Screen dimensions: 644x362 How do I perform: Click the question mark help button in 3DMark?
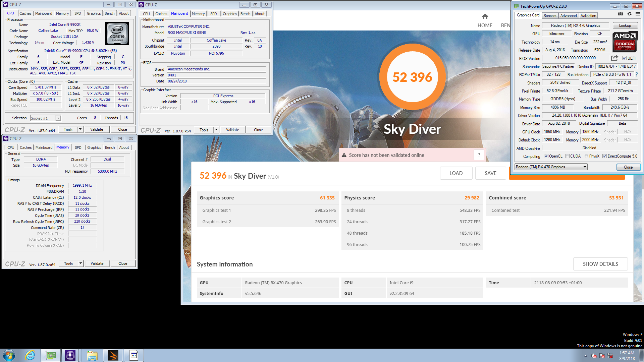point(479,155)
